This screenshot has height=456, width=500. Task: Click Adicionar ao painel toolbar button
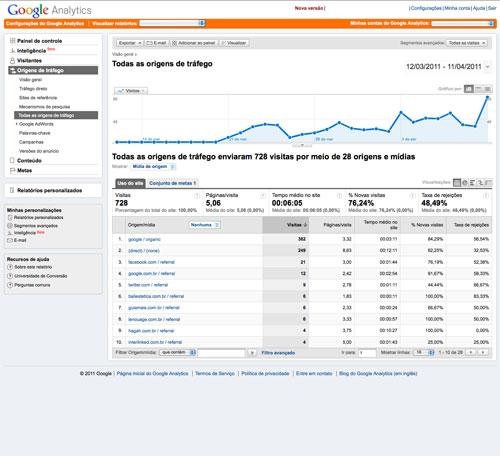tap(193, 43)
